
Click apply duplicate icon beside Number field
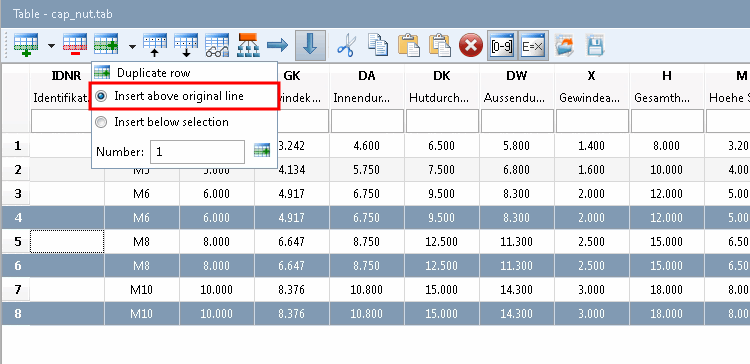click(262, 151)
